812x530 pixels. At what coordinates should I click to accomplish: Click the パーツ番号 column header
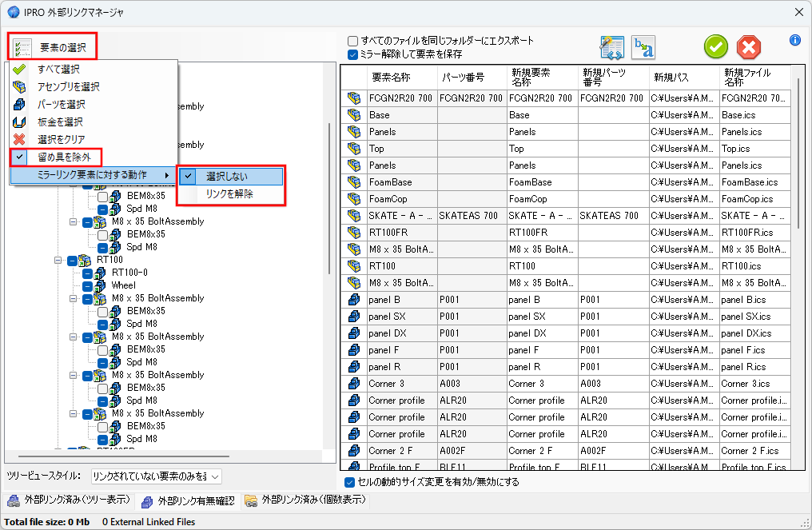pyautogui.click(x=472, y=78)
